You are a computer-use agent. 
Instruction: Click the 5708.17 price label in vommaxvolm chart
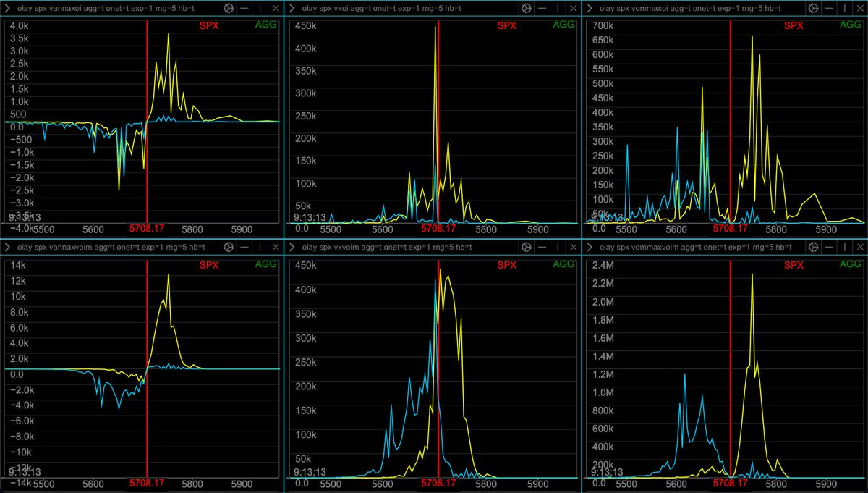(x=731, y=483)
